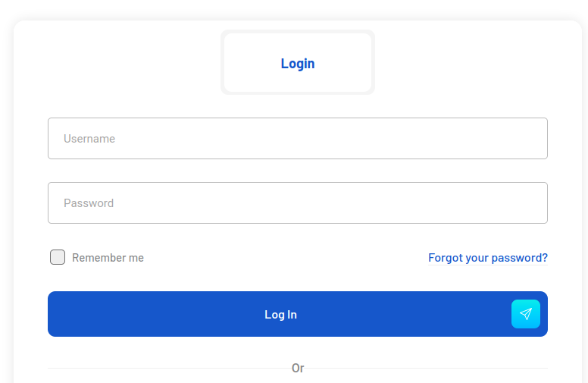Image resolution: width=588 pixels, height=383 pixels.
Task: Enable the Remember me option box
Action: [58, 257]
